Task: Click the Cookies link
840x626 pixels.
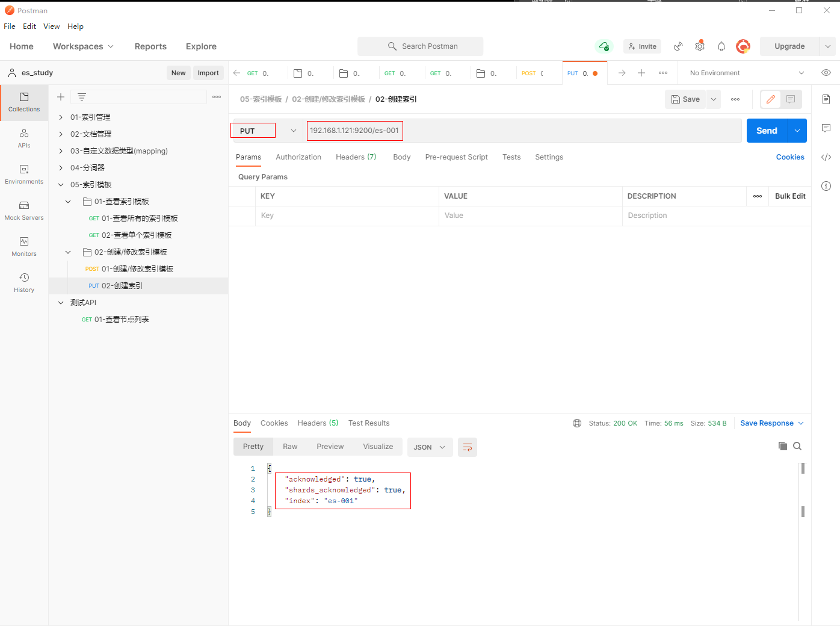Action: point(789,157)
